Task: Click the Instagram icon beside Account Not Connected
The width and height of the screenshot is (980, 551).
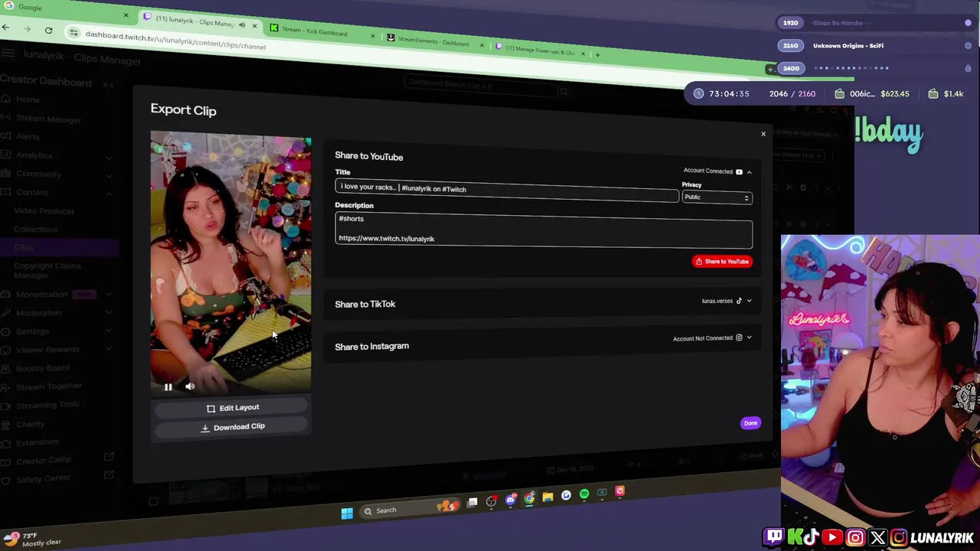Action: [739, 337]
